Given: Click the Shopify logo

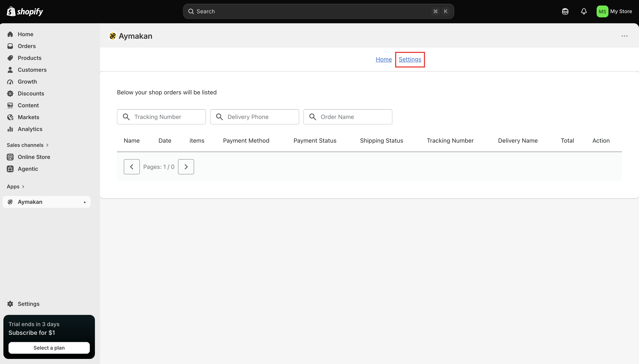Looking at the screenshot, I should [x=25, y=11].
